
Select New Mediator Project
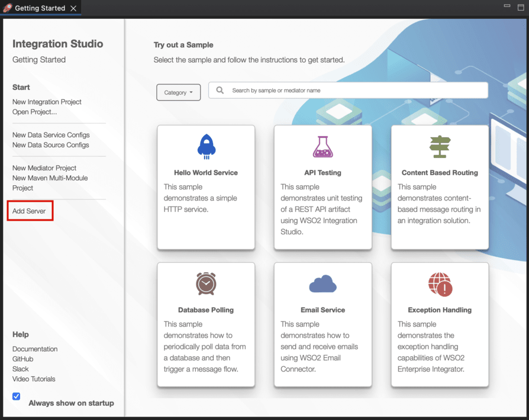[44, 168]
